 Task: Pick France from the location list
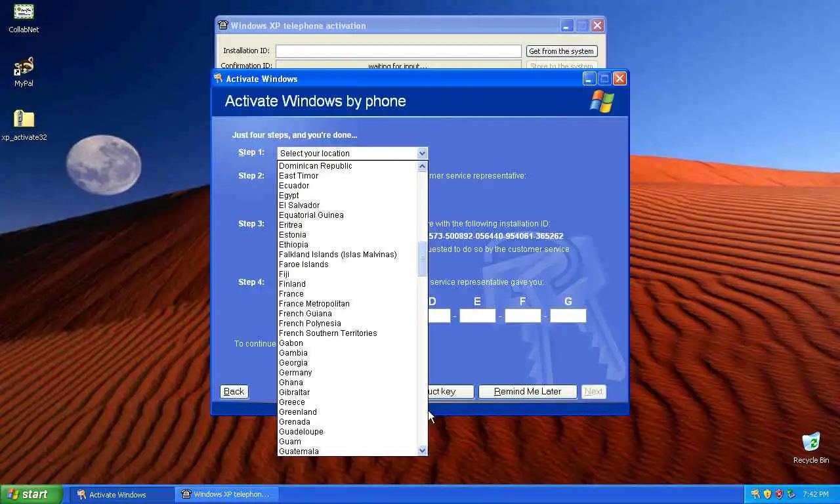(348, 294)
